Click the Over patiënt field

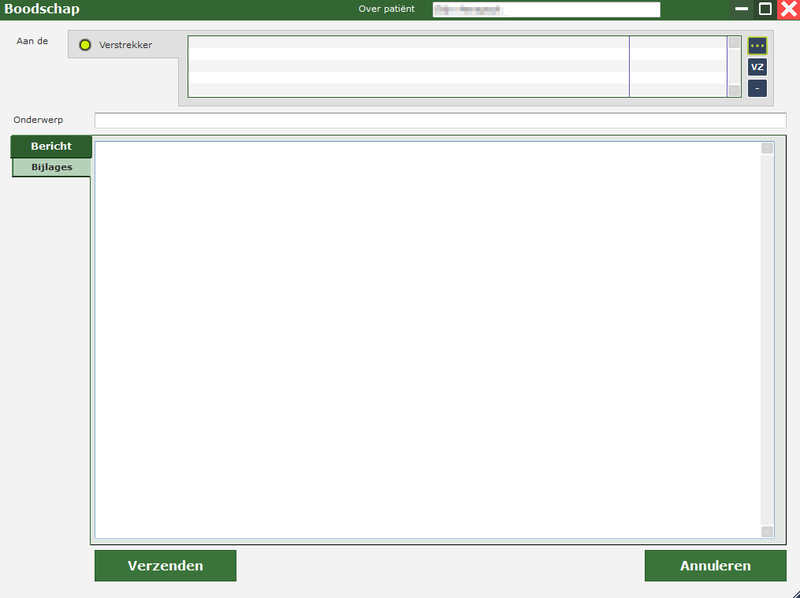pyautogui.click(x=546, y=10)
